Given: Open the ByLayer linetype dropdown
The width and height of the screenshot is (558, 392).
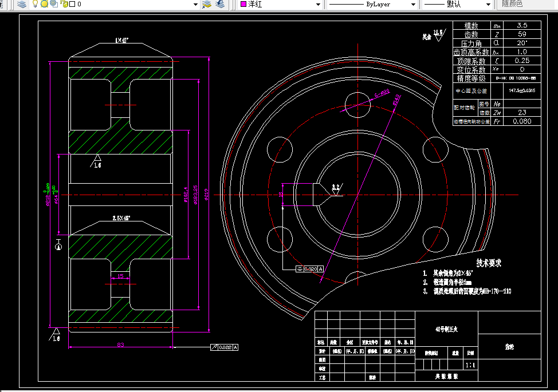Looking at the screenshot, I should 413,4.
